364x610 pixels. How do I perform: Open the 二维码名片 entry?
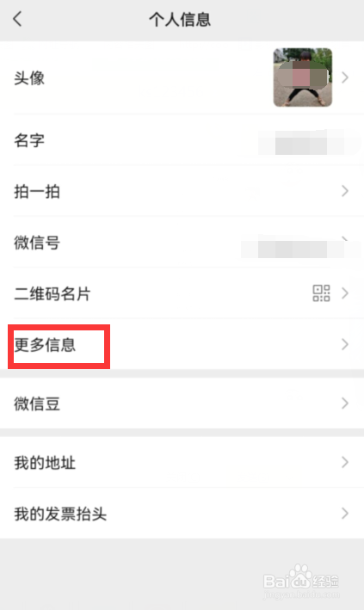tap(52, 293)
